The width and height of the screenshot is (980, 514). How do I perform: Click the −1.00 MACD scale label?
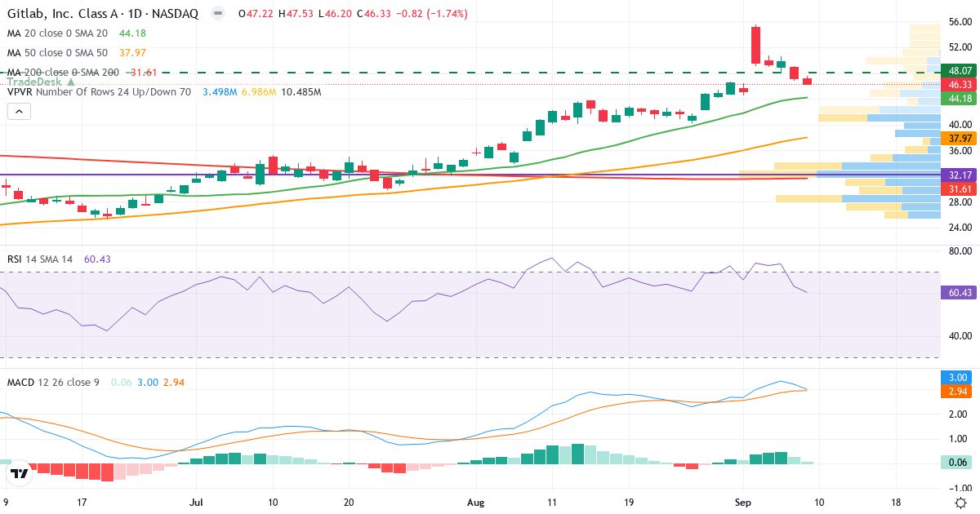[x=959, y=487]
